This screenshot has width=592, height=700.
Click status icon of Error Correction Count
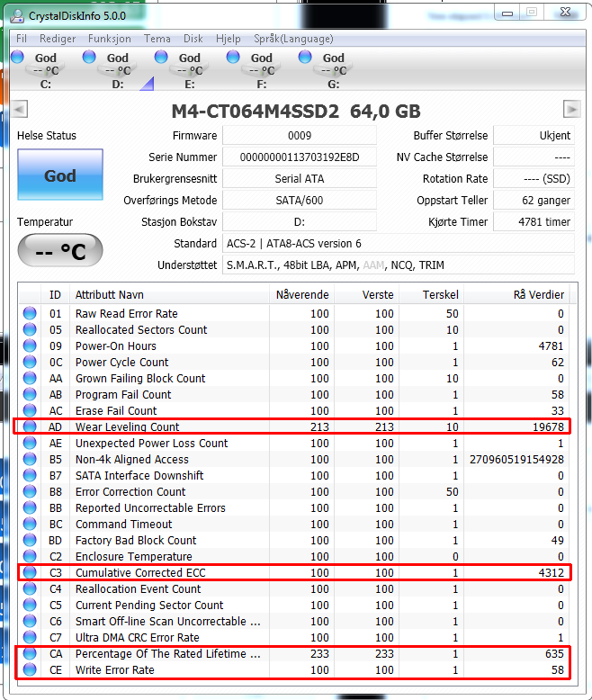pos(30,491)
